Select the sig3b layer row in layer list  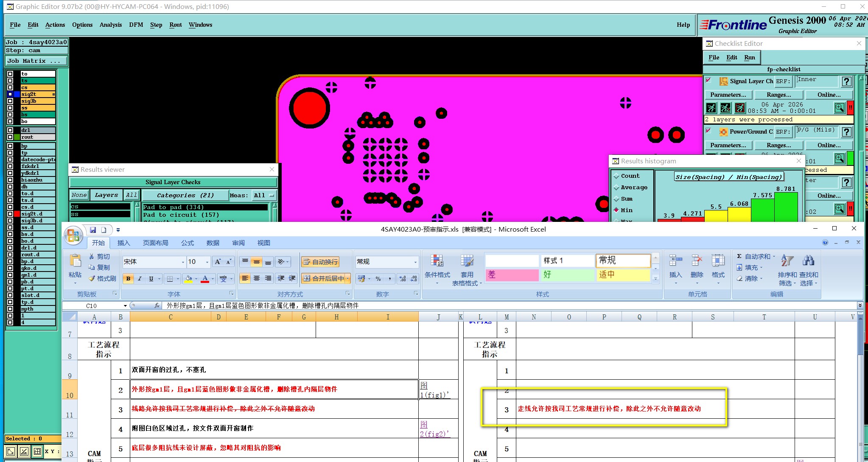click(x=38, y=101)
